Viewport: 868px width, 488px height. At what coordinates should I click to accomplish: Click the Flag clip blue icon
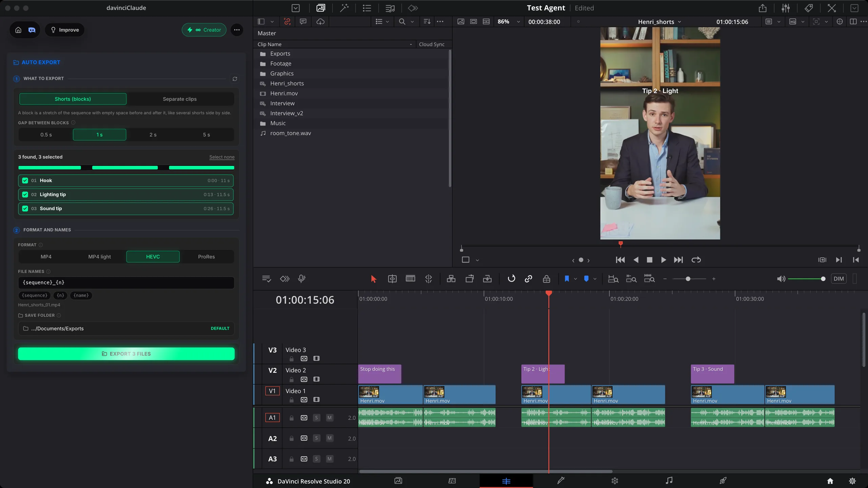click(567, 279)
